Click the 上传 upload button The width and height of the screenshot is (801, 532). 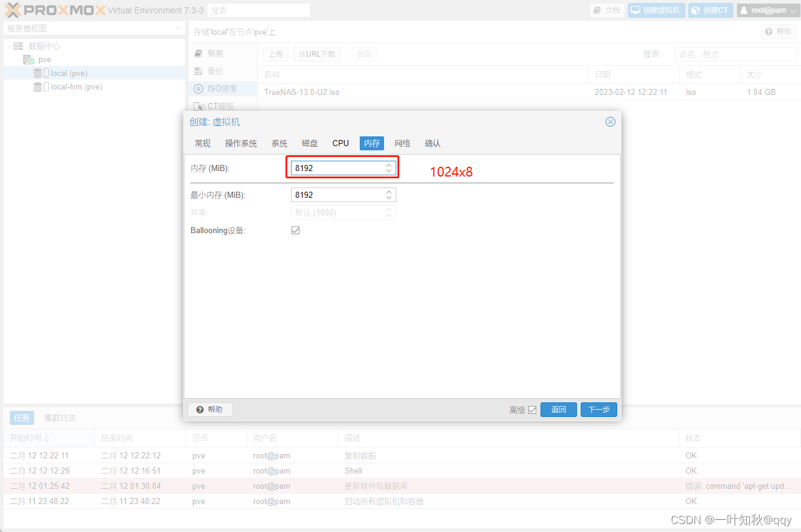point(276,54)
